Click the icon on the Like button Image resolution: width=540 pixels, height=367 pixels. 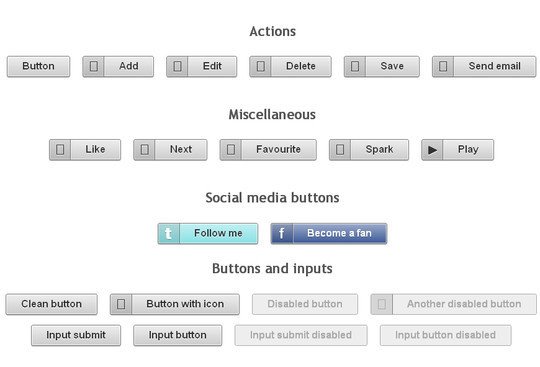pos(60,149)
